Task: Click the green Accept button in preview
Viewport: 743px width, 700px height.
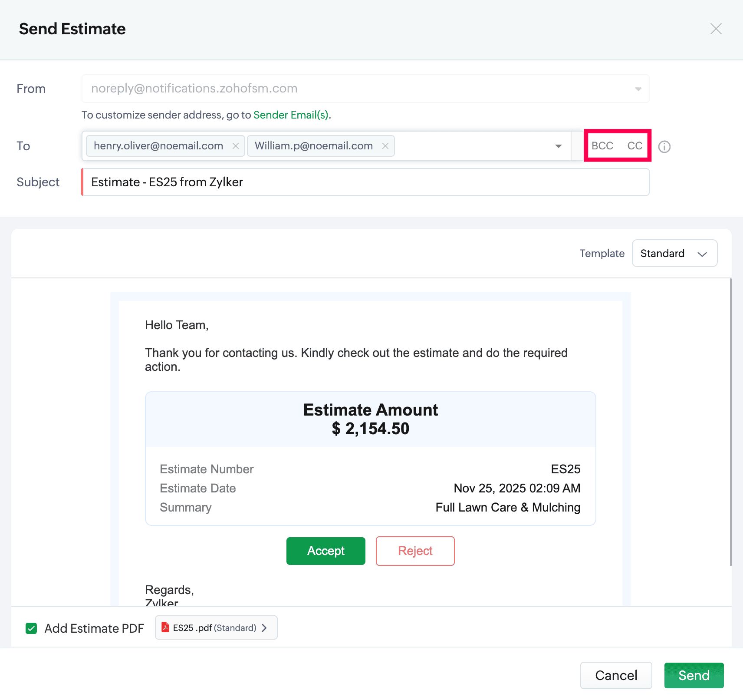Action: point(325,551)
